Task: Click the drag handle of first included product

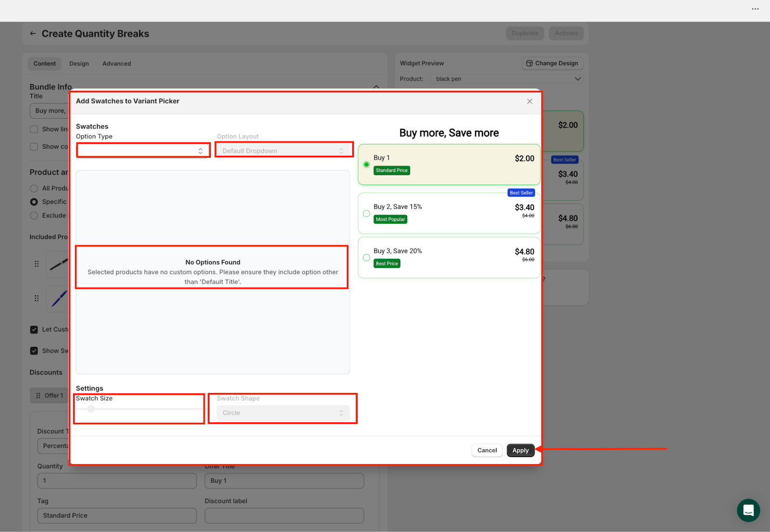Action: click(x=37, y=264)
